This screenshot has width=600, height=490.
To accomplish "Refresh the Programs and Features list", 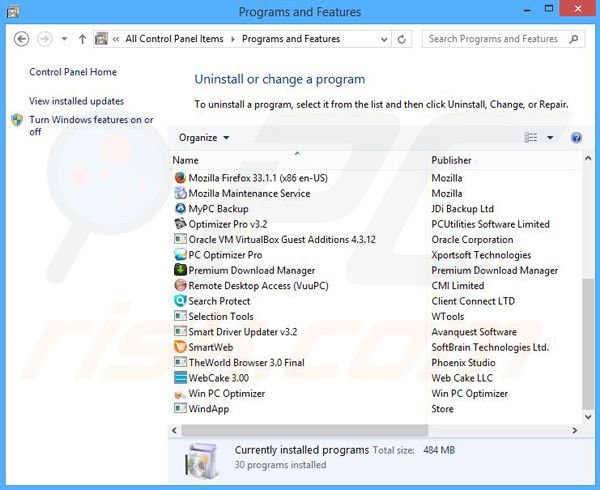I will point(401,39).
